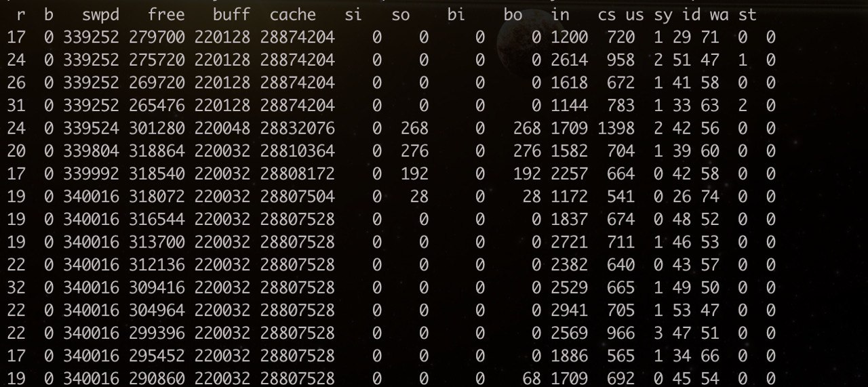The height and width of the screenshot is (387, 868).
Task: Click the context switch value 966
Action: (621, 333)
